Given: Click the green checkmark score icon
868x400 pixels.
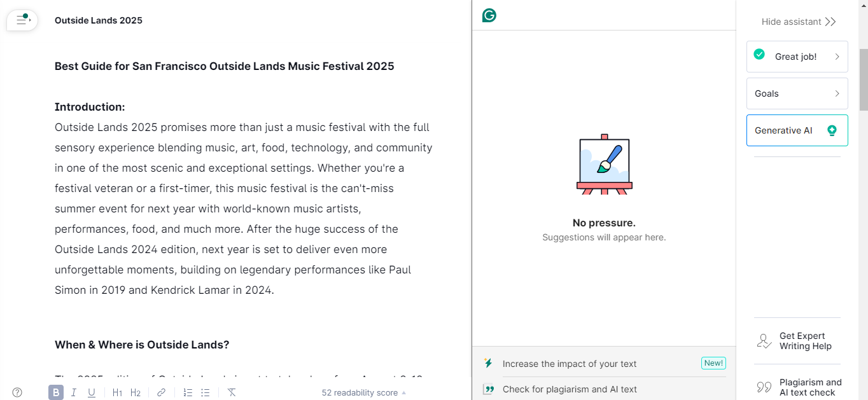Looking at the screenshot, I should [759, 54].
